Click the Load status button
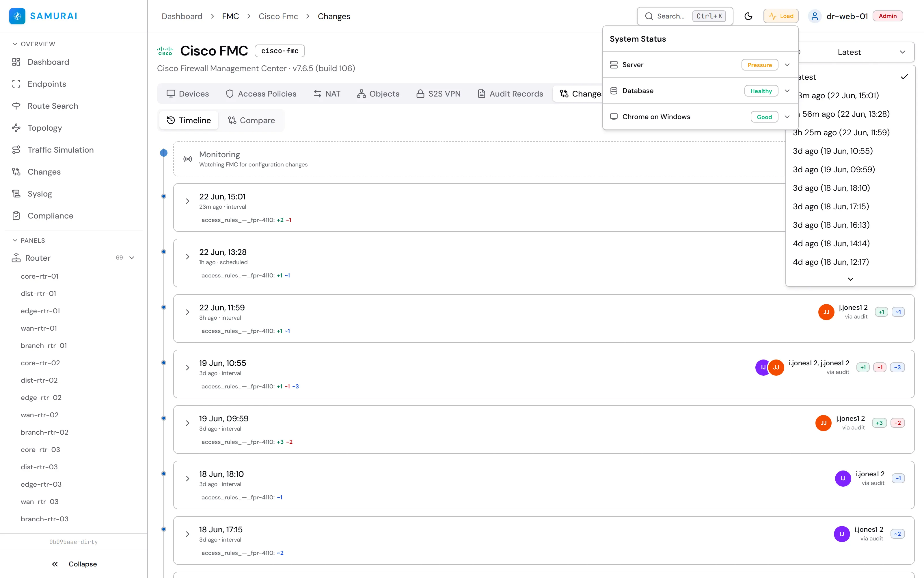This screenshot has height=578, width=924. [x=781, y=16]
